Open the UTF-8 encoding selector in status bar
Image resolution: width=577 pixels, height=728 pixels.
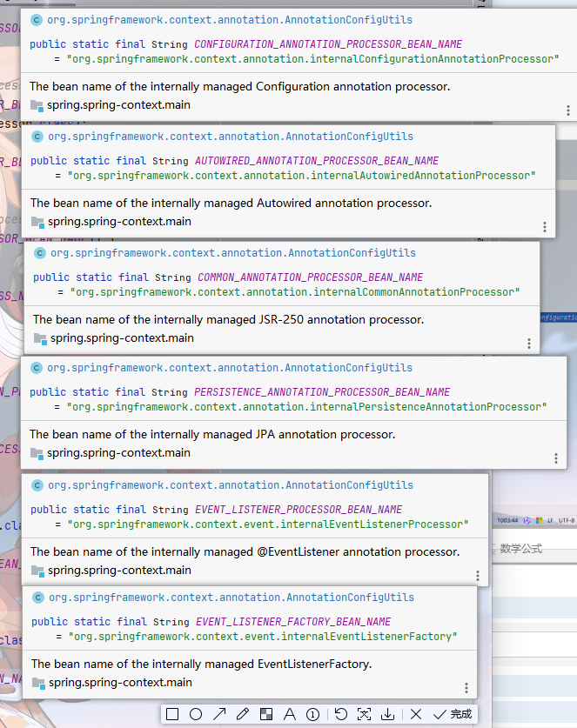[567, 520]
